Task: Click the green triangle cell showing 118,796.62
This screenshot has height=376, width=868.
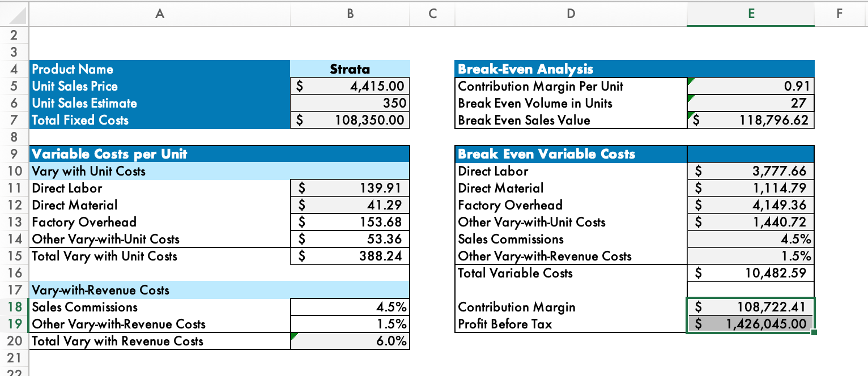Action: point(750,120)
